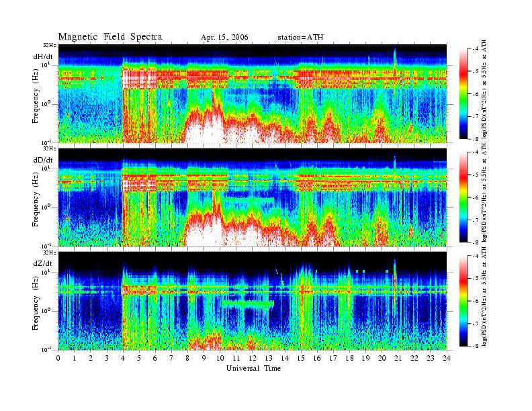Click the "dZ/dt" panel label
The height and width of the screenshot is (411, 532).
click(x=43, y=263)
